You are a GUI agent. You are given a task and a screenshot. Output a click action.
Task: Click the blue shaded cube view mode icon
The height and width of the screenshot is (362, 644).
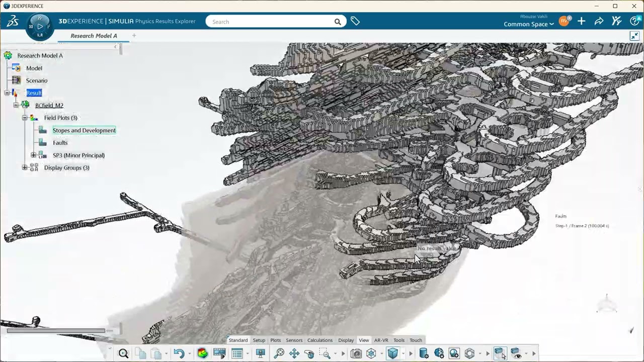pyautogui.click(x=393, y=353)
